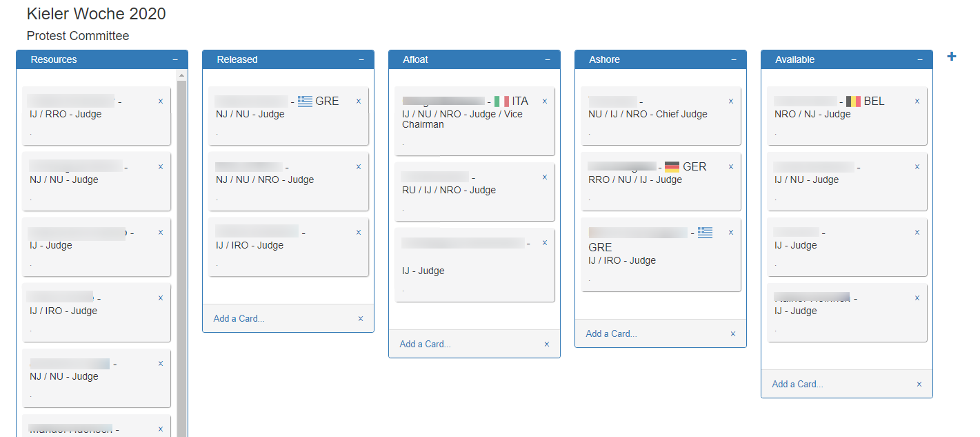Add a new column with the plus icon
The height and width of the screenshot is (437, 980).
952,57
